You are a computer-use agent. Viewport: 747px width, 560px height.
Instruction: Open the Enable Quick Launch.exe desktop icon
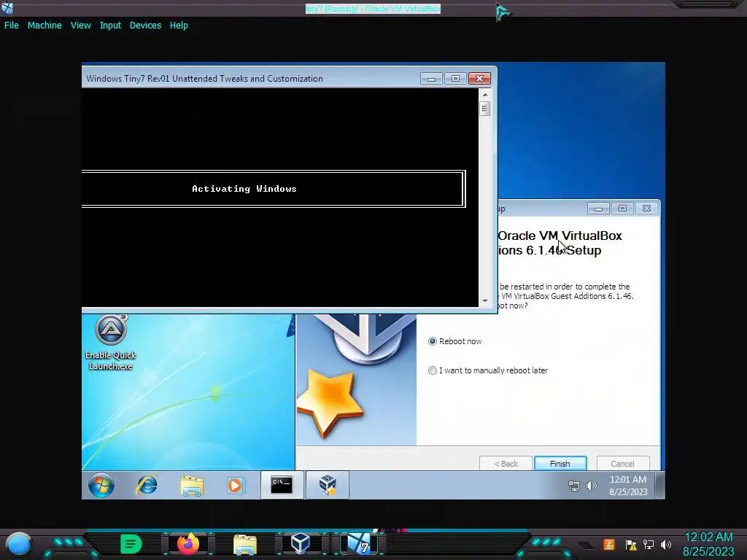[x=111, y=342]
